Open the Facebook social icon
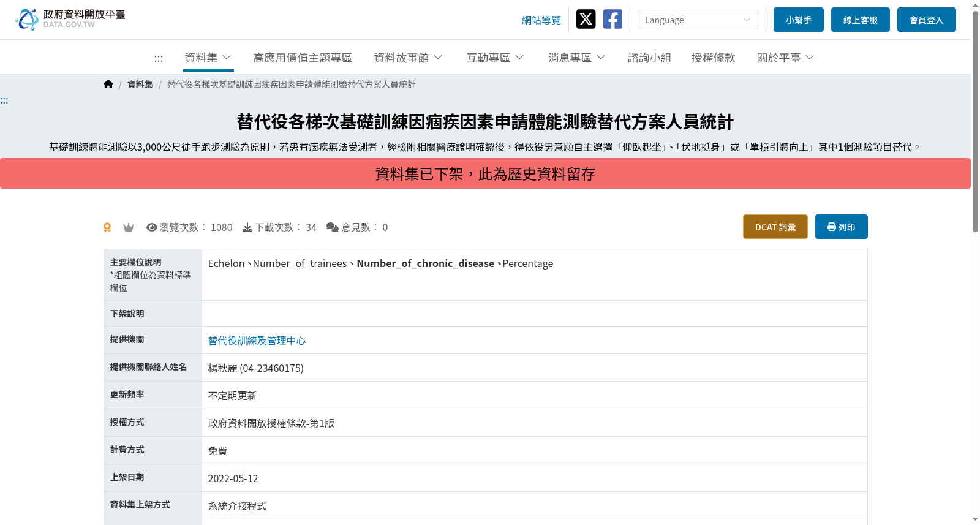The width and height of the screenshot is (980, 525). click(612, 19)
